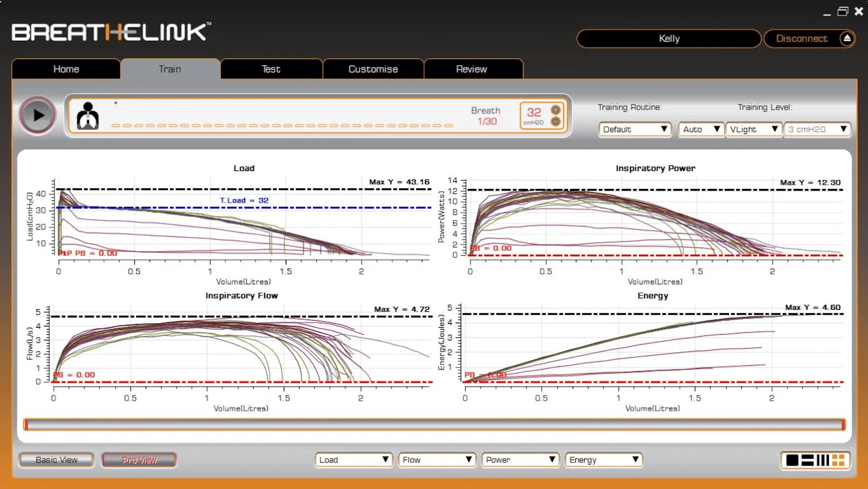
Task: Go to the Review tab
Action: [x=471, y=69]
